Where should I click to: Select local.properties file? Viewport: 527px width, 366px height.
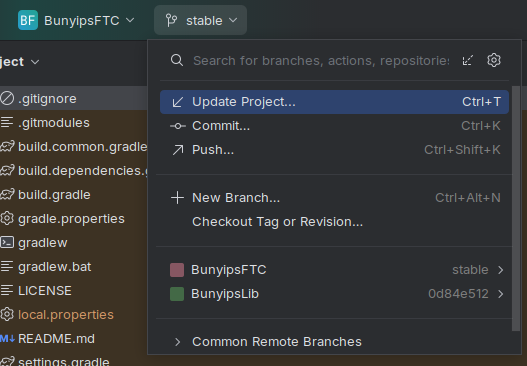66,315
